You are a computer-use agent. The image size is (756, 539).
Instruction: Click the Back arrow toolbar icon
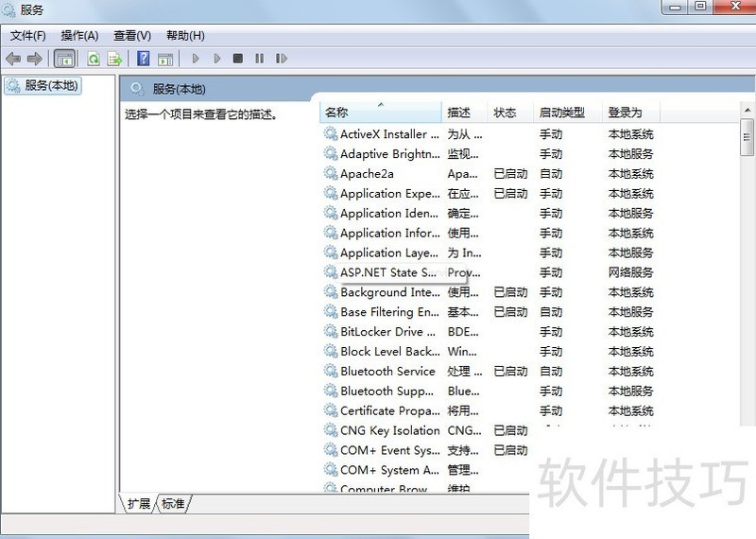pyautogui.click(x=13, y=59)
